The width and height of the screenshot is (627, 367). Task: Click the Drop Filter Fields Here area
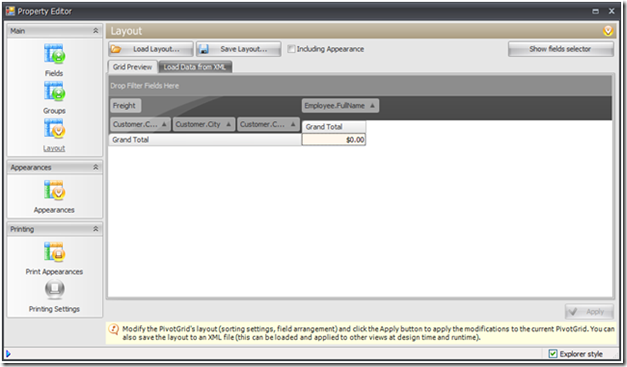pos(360,86)
